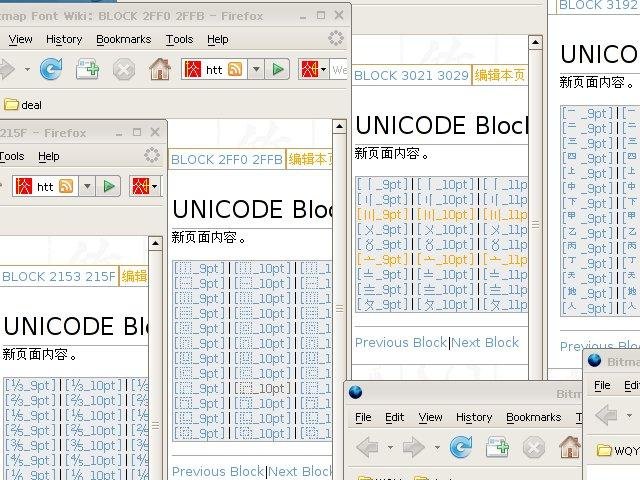The width and height of the screenshot is (640, 480).
Task: Open File menu in bottom-right Bitmap window
Action: pos(602,385)
